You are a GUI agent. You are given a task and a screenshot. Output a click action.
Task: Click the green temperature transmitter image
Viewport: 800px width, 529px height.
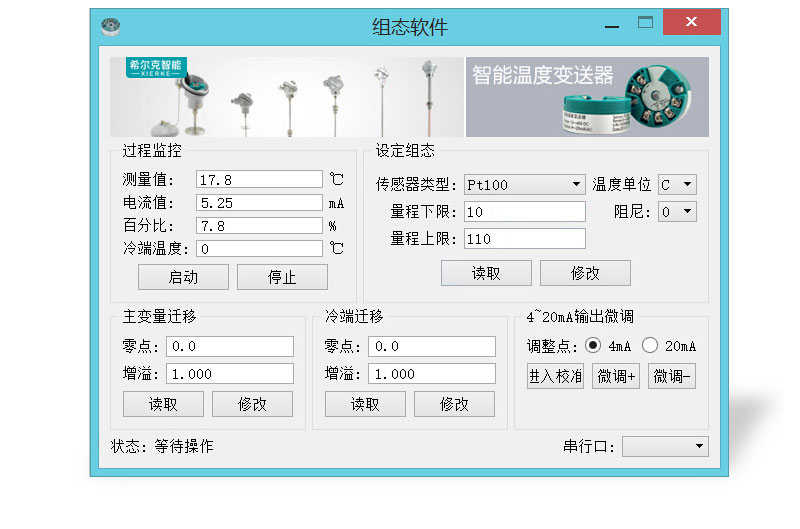628,100
